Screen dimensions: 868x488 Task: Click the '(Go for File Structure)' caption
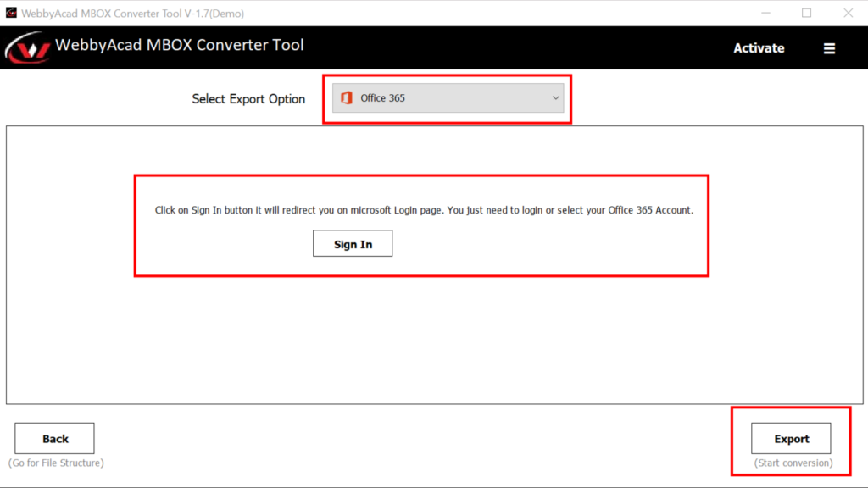click(56, 463)
